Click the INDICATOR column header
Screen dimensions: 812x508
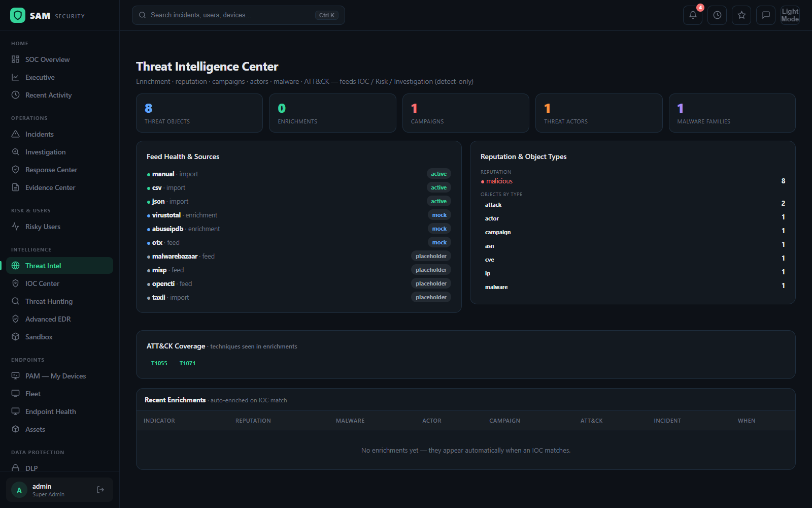[159, 421]
